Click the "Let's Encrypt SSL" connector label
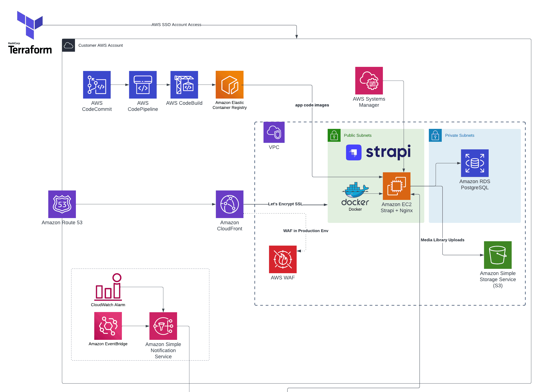545x392 pixels. tap(285, 204)
